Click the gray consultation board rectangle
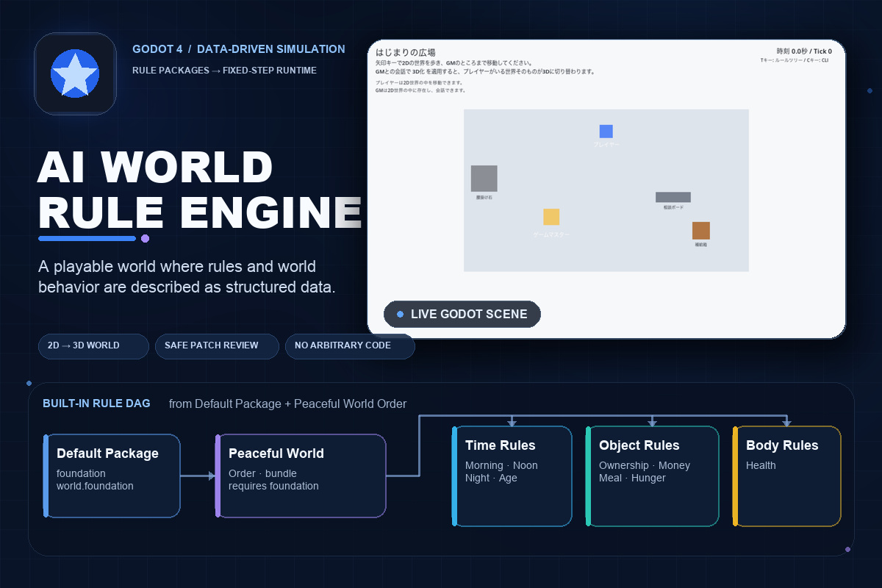This screenshot has width=882, height=588. pos(673,197)
